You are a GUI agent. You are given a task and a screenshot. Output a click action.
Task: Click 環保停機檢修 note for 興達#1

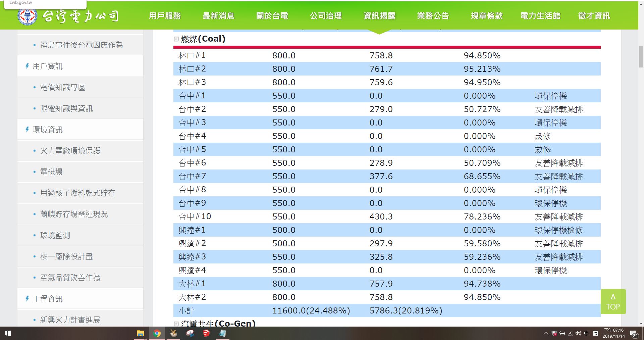pos(559,230)
